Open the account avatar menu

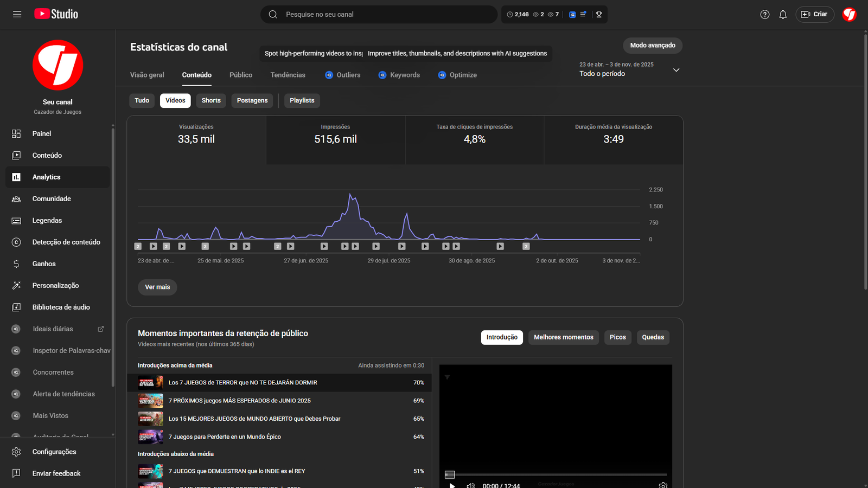(849, 15)
